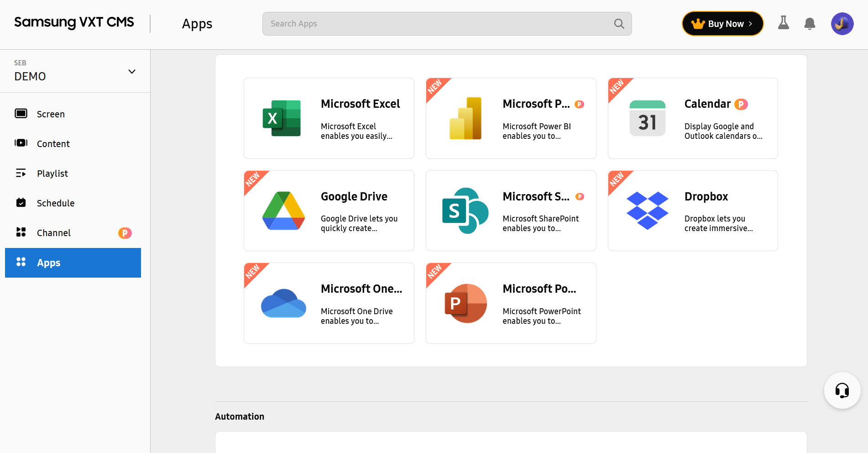The image size is (868, 453).
Task: Expand the SEB DEMO workspace dropdown
Action: [x=132, y=72]
